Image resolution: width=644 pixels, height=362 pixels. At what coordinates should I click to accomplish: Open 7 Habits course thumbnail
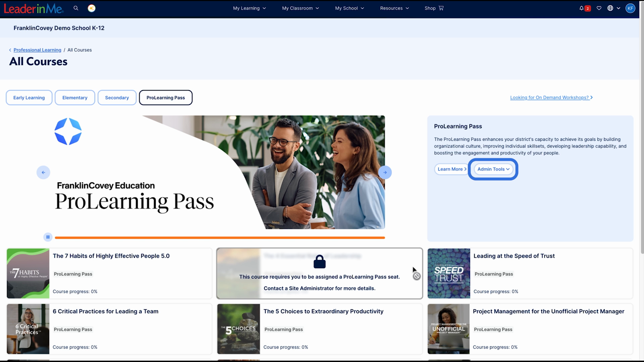click(x=28, y=274)
